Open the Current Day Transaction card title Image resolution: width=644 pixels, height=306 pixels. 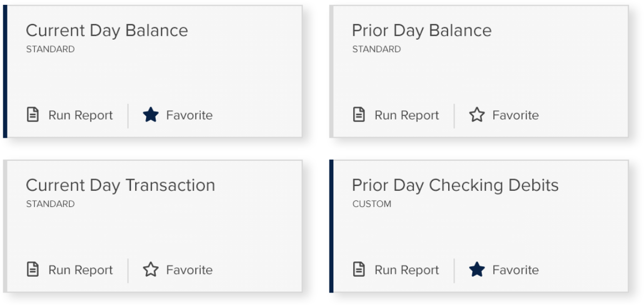(121, 185)
